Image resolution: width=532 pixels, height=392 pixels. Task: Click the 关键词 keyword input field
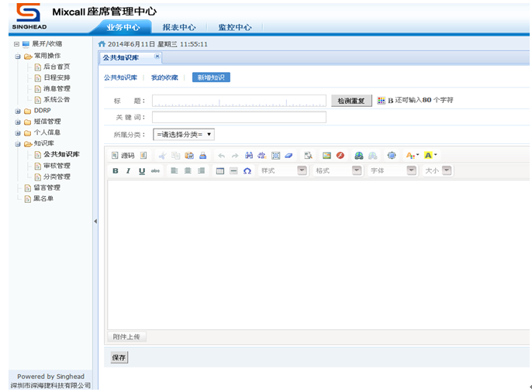click(x=239, y=117)
